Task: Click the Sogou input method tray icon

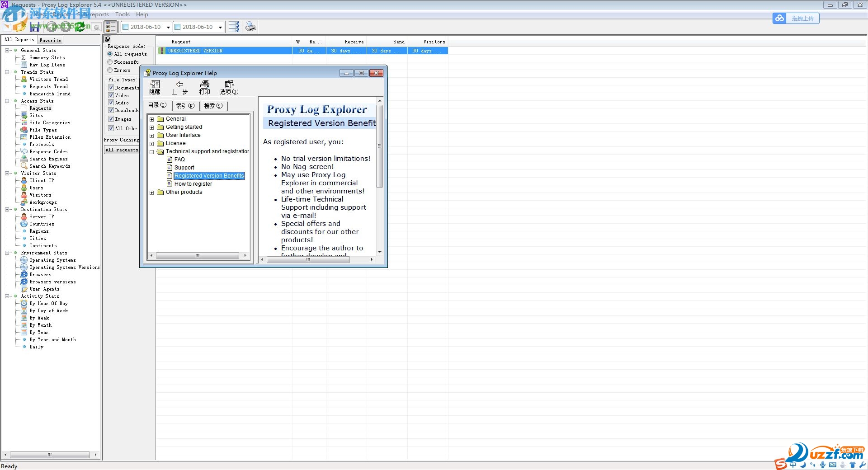Action: coord(781,464)
